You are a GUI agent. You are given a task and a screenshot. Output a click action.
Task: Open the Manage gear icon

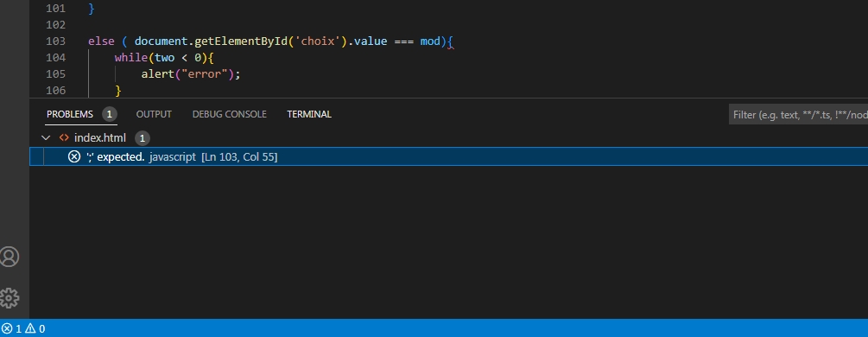click(x=10, y=298)
